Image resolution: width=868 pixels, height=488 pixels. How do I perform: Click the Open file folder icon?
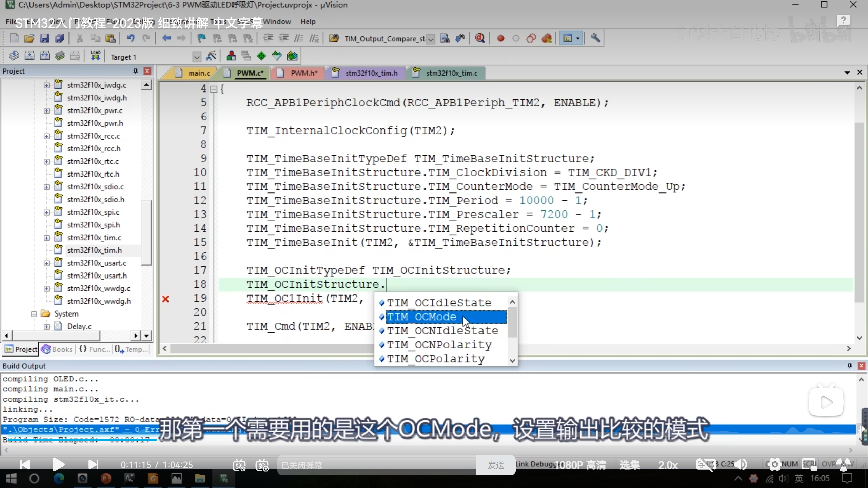[x=29, y=38]
